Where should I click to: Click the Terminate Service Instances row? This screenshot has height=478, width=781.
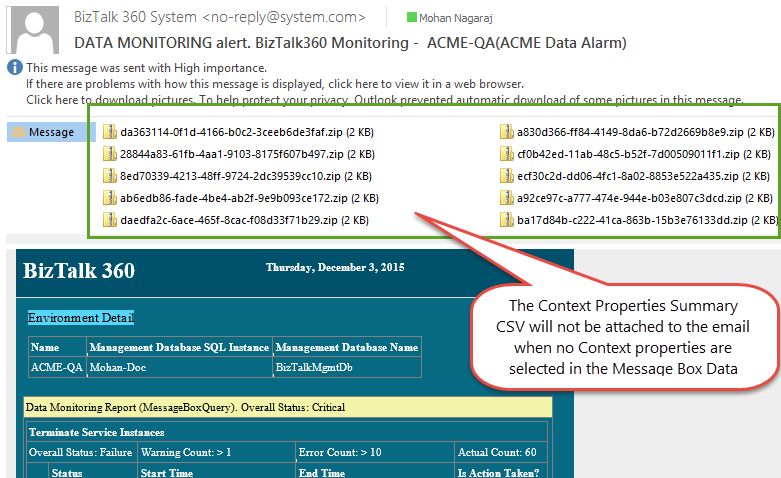(286, 432)
